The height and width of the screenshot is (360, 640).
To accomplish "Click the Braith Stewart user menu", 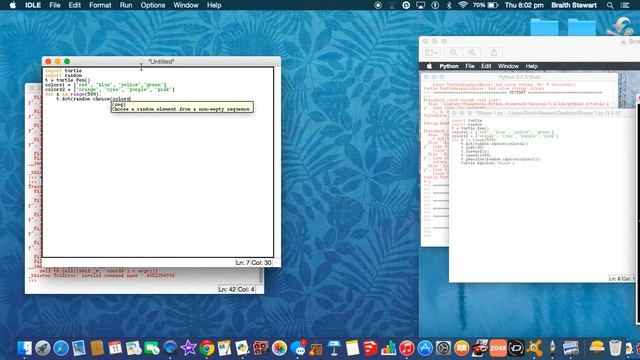I will pos(574,5).
